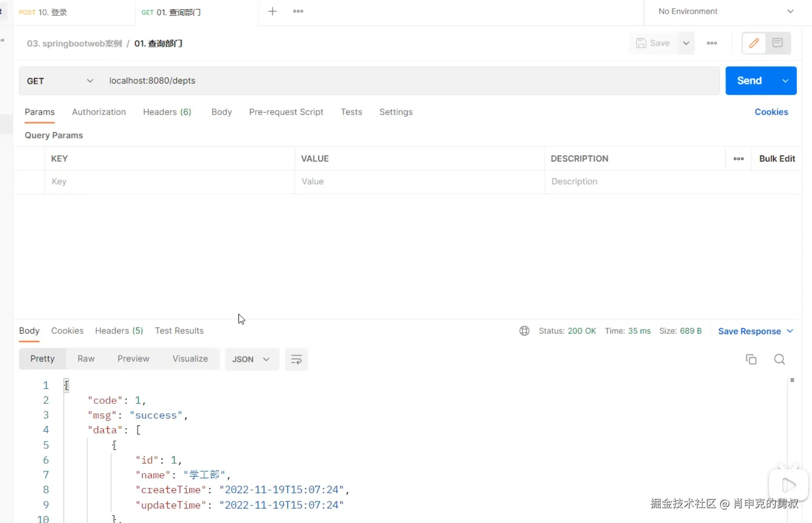This screenshot has height=523, width=812.
Task: Click the new tab plus icon
Action: pyautogui.click(x=272, y=11)
